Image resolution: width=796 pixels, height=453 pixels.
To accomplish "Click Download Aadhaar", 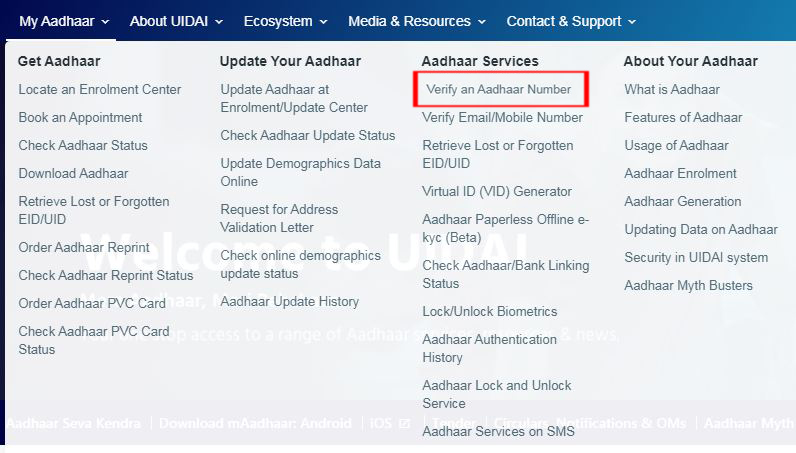I will pyautogui.click(x=73, y=173).
